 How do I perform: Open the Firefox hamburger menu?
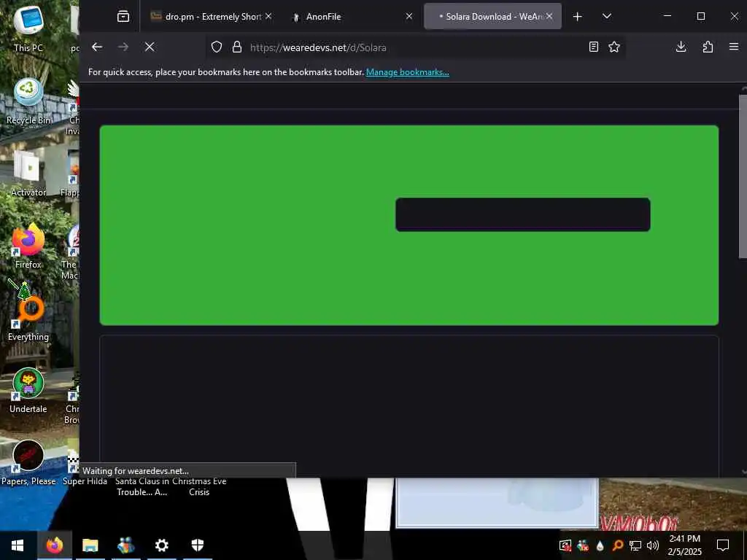click(734, 47)
